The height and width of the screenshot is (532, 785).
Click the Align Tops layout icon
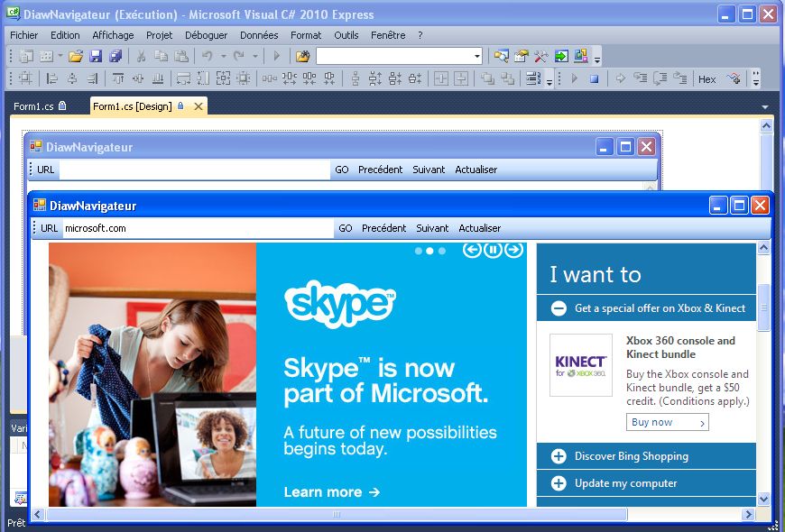118,78
